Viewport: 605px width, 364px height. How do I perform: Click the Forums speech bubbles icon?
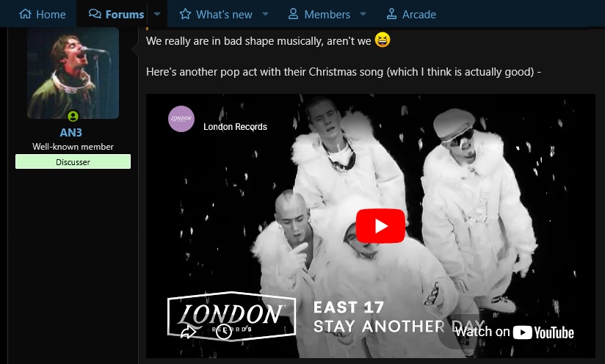click(95, 14)
